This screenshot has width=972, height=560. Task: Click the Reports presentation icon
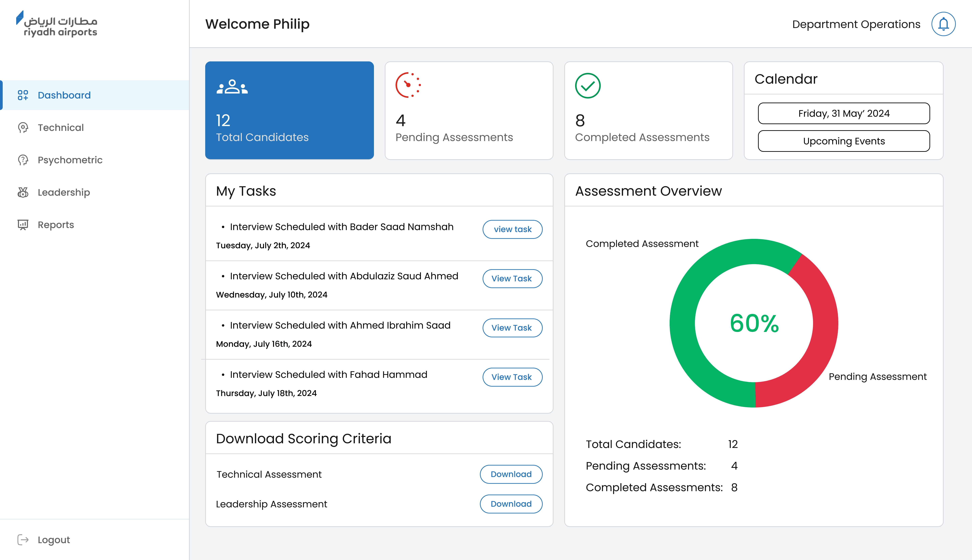(23, 225)
